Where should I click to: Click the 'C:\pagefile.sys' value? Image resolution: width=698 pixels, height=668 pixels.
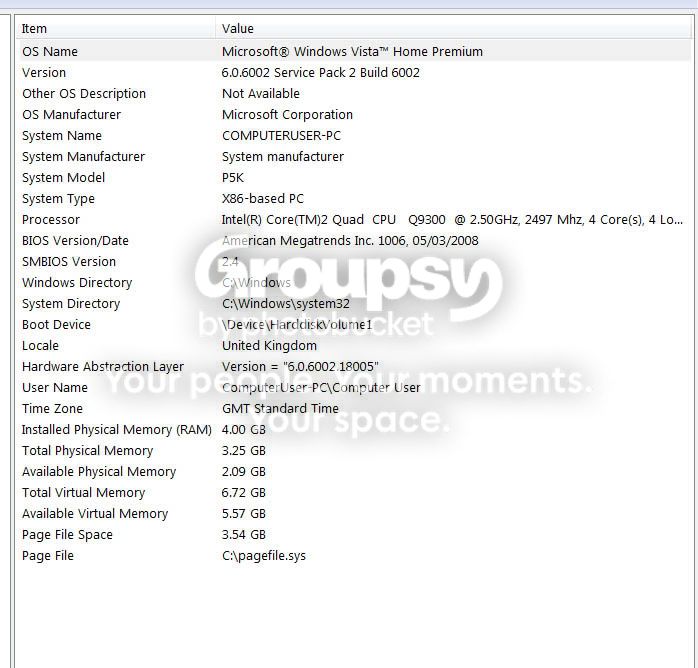(x=264, y=555)
